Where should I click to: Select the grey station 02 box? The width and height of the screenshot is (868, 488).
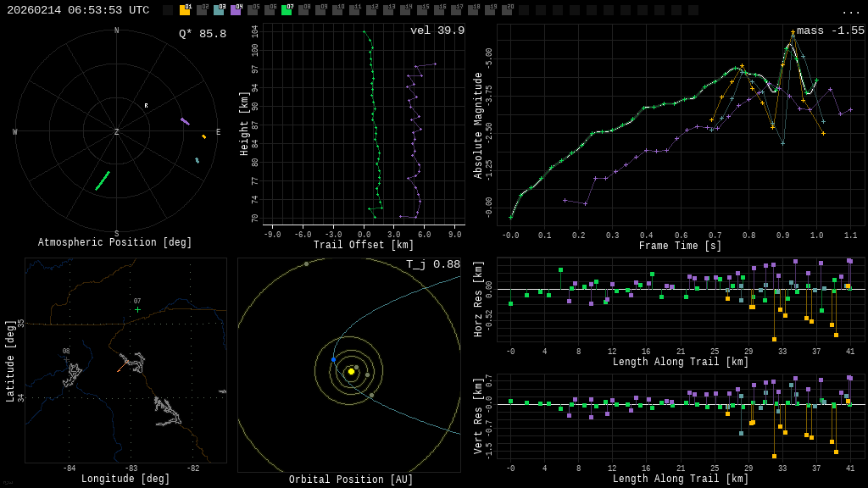click(202, 10)
